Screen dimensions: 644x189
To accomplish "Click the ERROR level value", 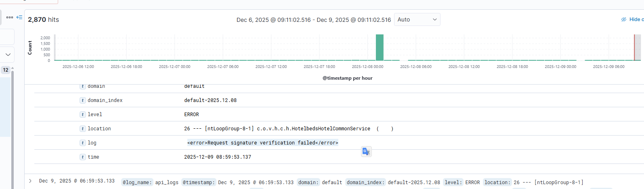I will [191, 115].
